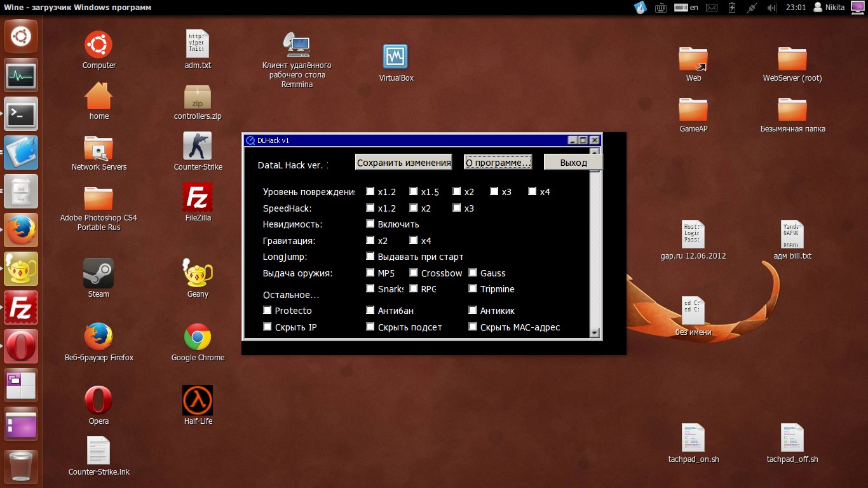
Task: Expand the Nikita user menu
Action: tap(834, 8)
